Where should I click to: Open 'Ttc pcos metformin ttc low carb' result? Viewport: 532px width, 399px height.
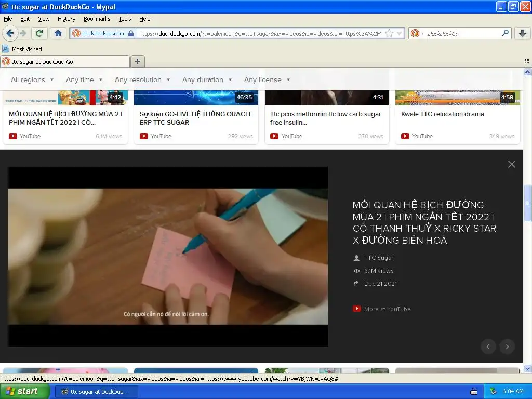[x=326, y=118]
